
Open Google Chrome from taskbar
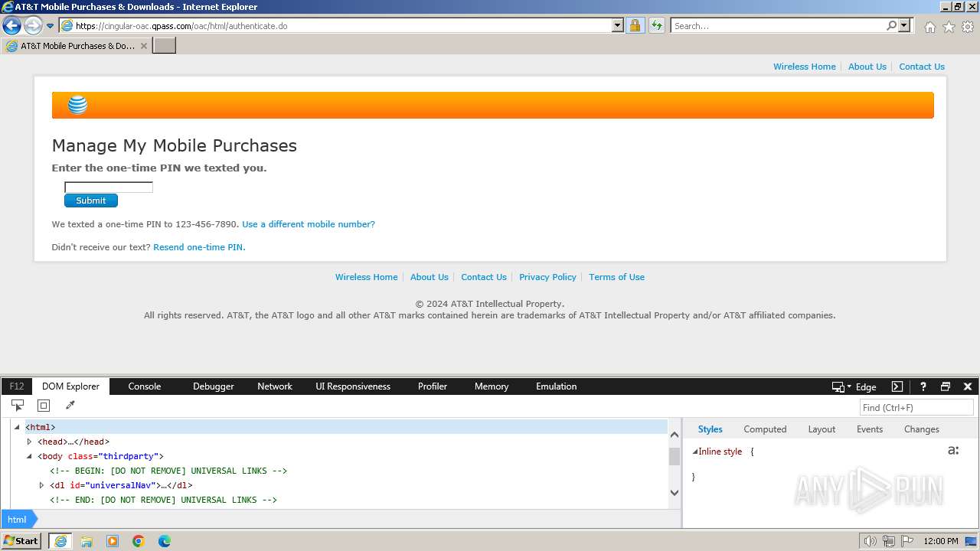[138, 541]
